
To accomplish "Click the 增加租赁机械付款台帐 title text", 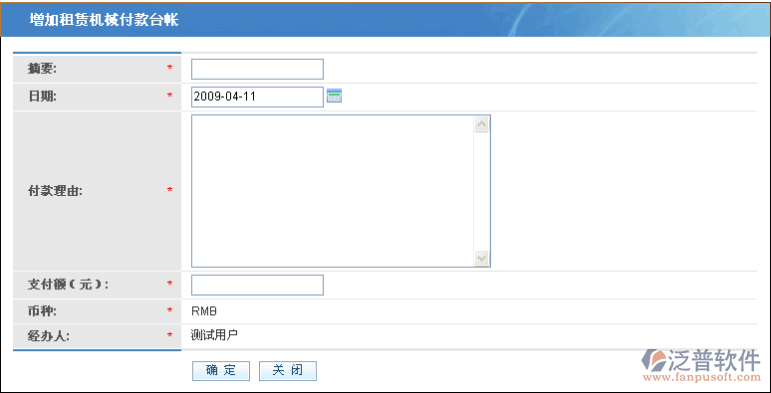I will click(104, 20).
